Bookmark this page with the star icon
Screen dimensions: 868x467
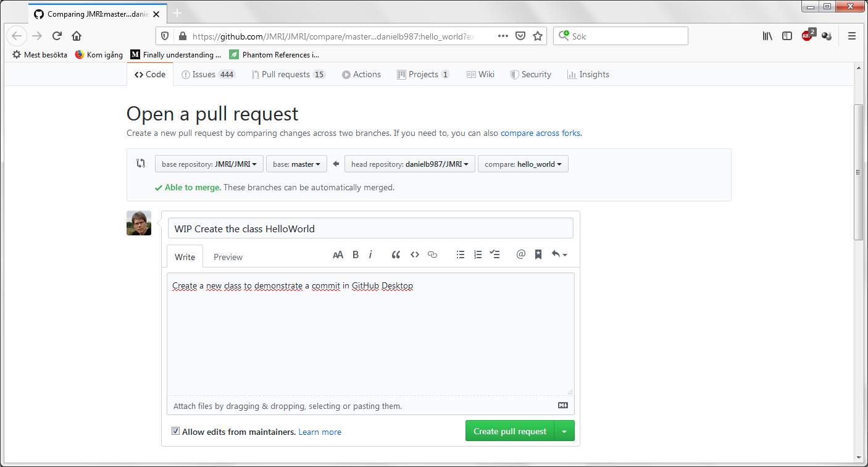[x=538, y=36]
